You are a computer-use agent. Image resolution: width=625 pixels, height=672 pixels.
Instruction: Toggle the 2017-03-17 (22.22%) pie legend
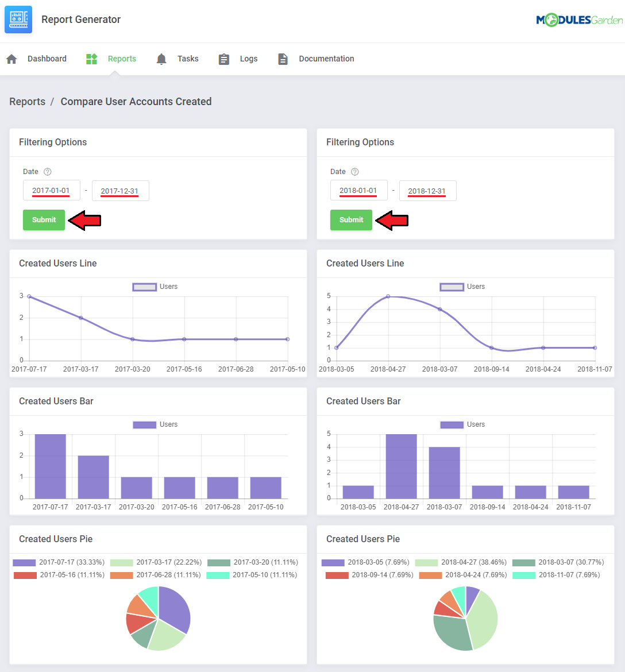[x=156, y=562]
